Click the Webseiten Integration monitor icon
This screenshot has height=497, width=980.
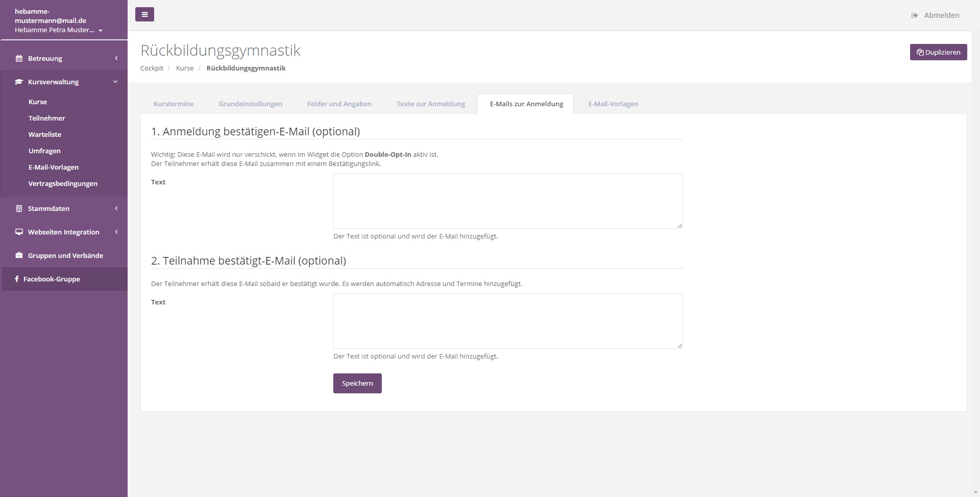(19, 232)
